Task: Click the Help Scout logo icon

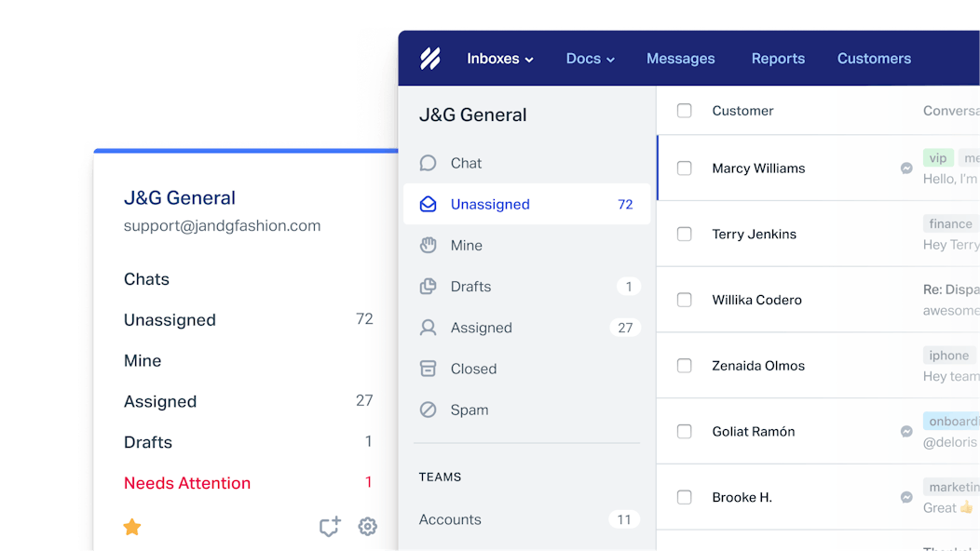Action: [430, 58]
